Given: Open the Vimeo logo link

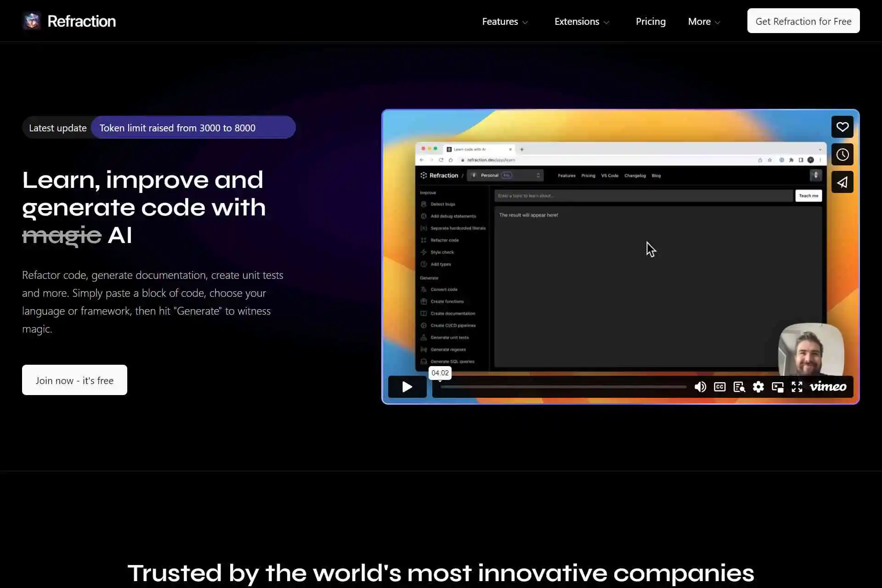Looking at the screenshot, I should click(828, 387).
